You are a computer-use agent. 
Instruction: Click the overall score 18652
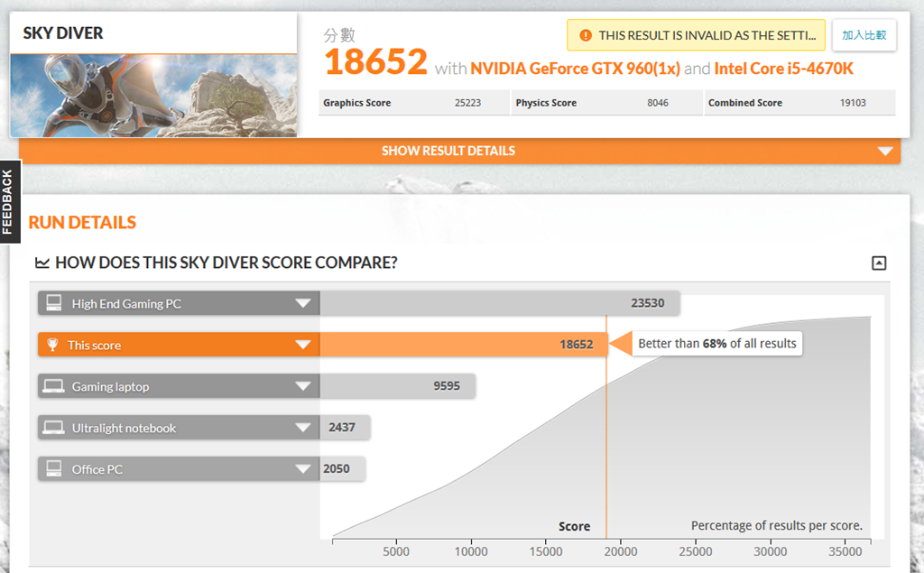coord(376,62)
